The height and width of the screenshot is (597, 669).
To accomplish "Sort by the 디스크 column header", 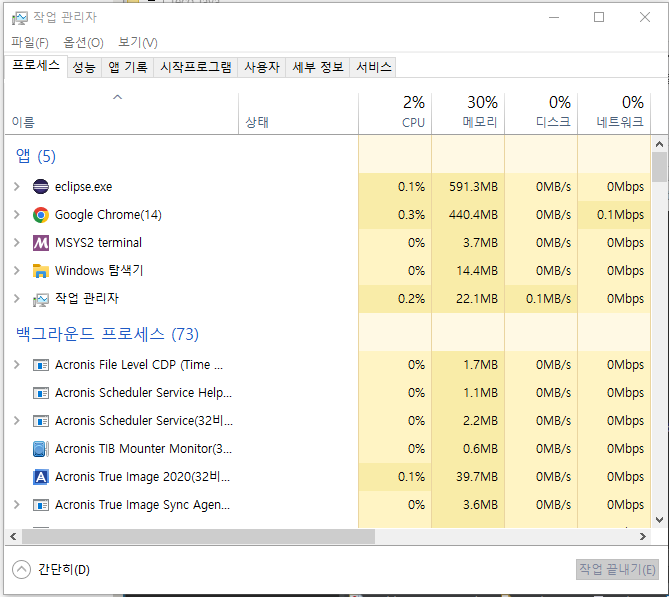I will [x=541, y=114].
